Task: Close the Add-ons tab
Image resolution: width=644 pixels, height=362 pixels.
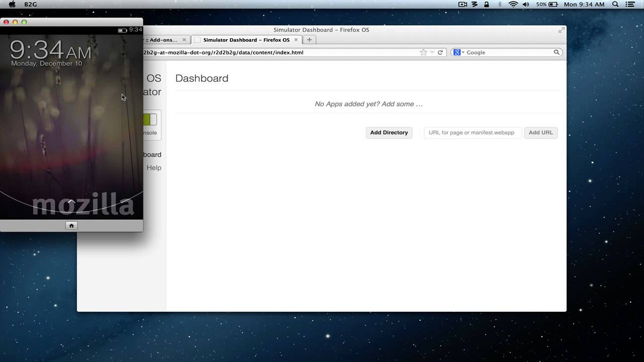Action: 184,40
